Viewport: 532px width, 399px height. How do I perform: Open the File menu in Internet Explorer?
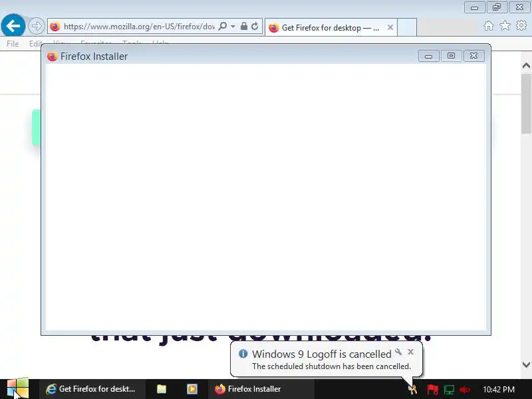(13, 43)
